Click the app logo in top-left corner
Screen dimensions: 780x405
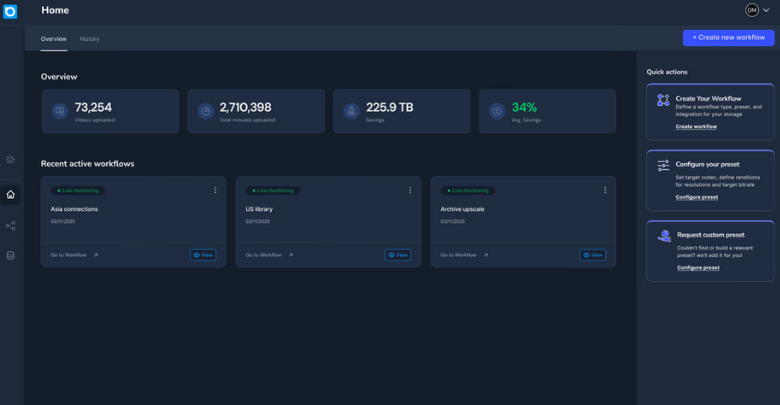11,12
